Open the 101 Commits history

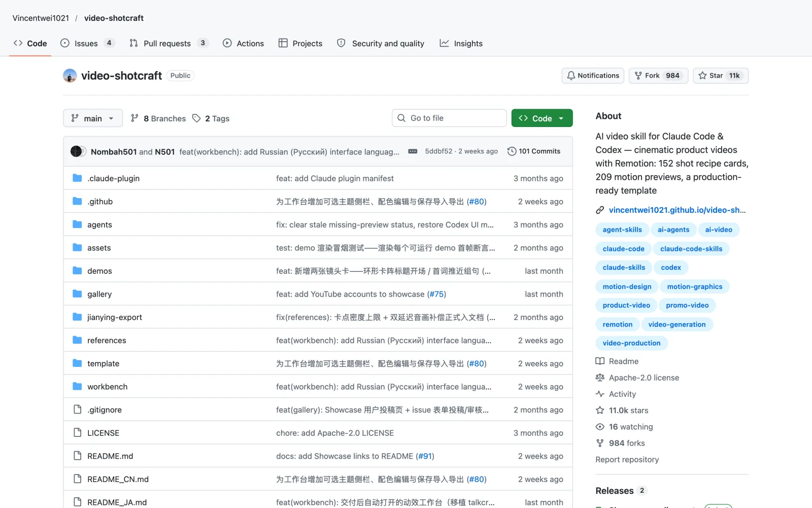pos(534,151)
